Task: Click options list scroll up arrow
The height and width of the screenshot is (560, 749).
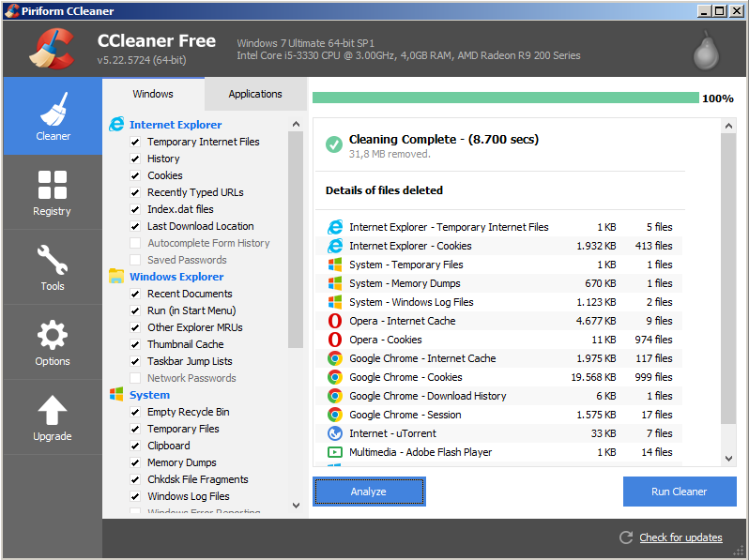Action: 296,124
